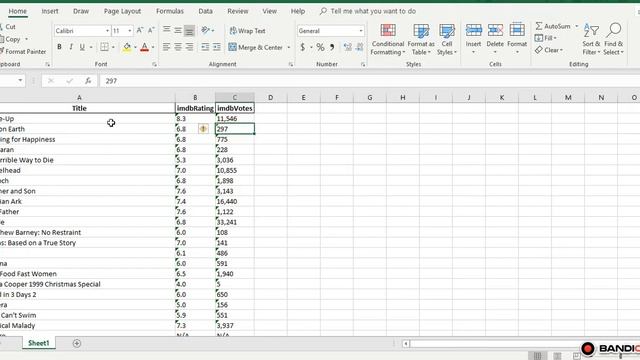Open the Borders button
The height and width of the screenshot is (360, 640).
pyautogui.click(x=104, y=47)
